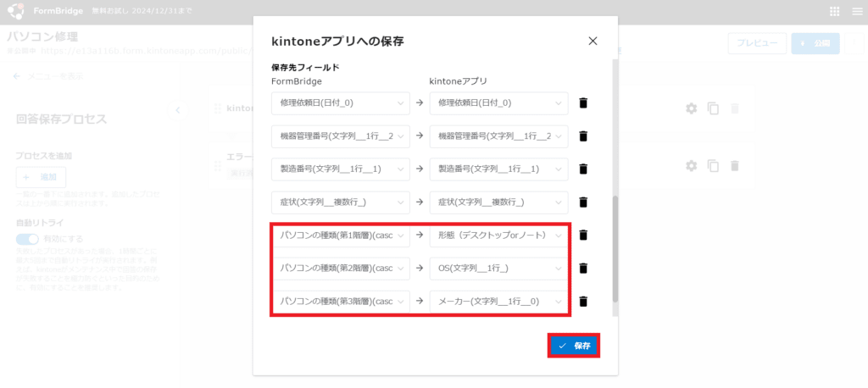Click the blue 保存 button
The height and width of the screenshot is (388, 868).
click(574, 346)
